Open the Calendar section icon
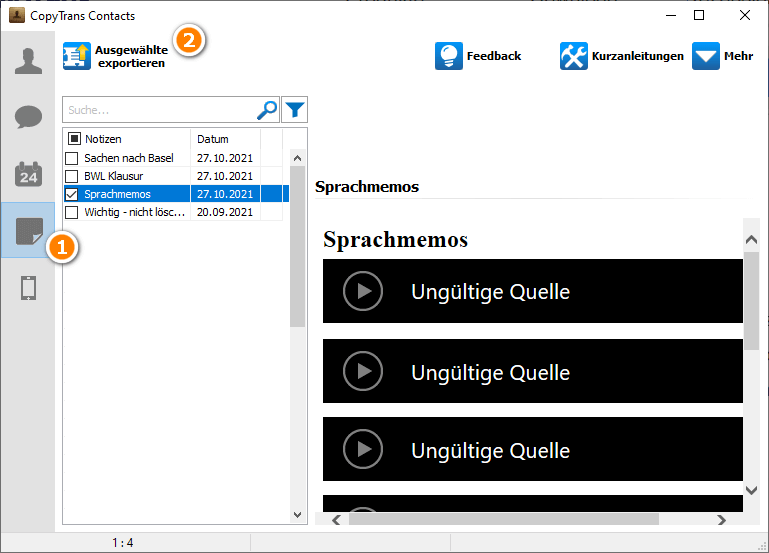Viewport: 769px width, 553px height. tap(28, 174)
